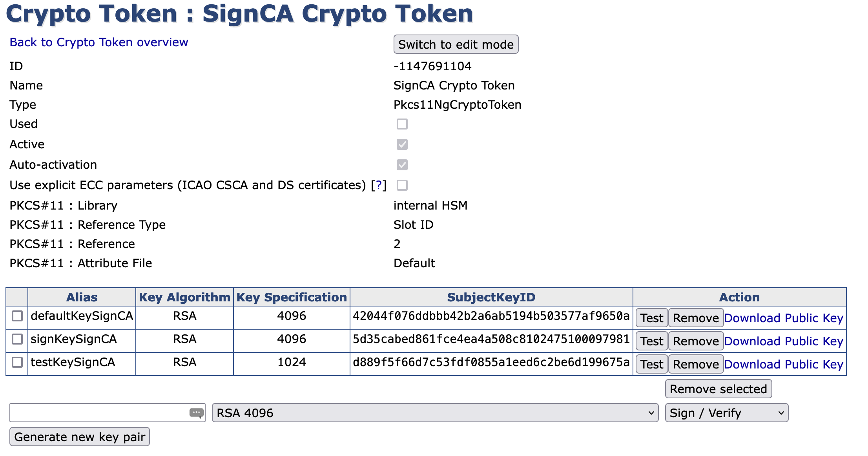Expand the Sign / Verify usage dropdown

[726, 413]
